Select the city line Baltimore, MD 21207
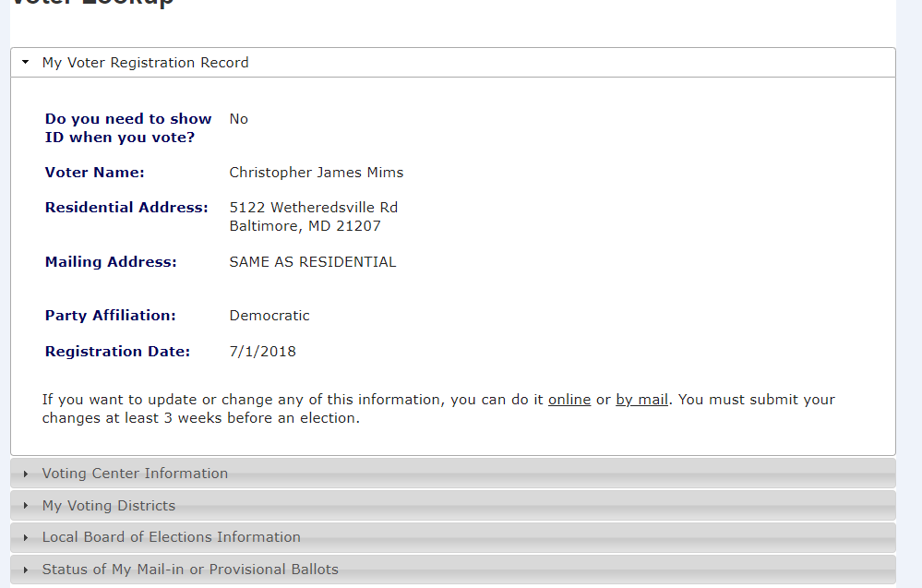The height and width of the screenshot is (588, 922). point(305,226)
